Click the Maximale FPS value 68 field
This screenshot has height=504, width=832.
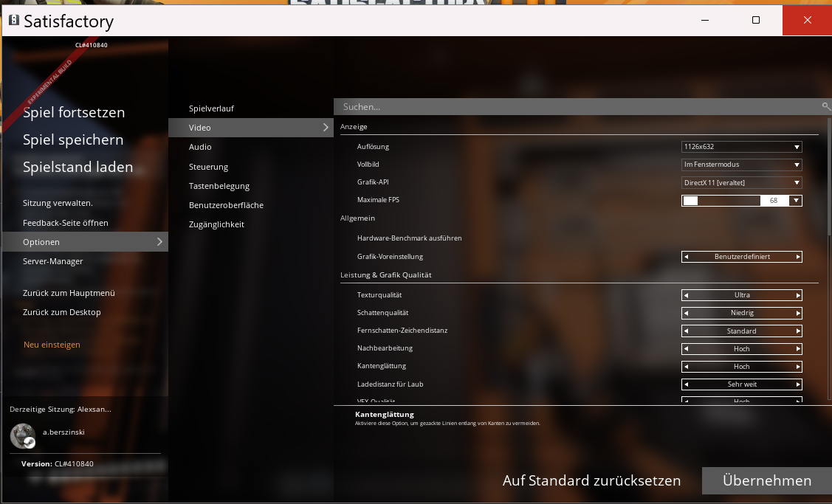tap(774, 201)
